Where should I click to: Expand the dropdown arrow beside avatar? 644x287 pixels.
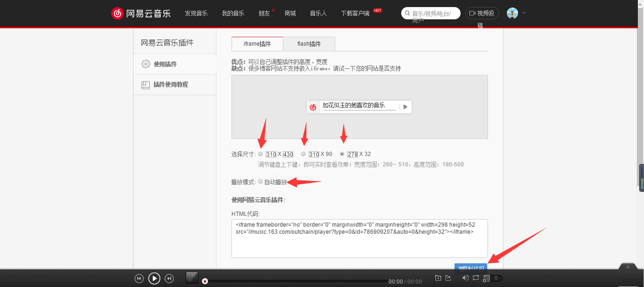pos(524,13)
